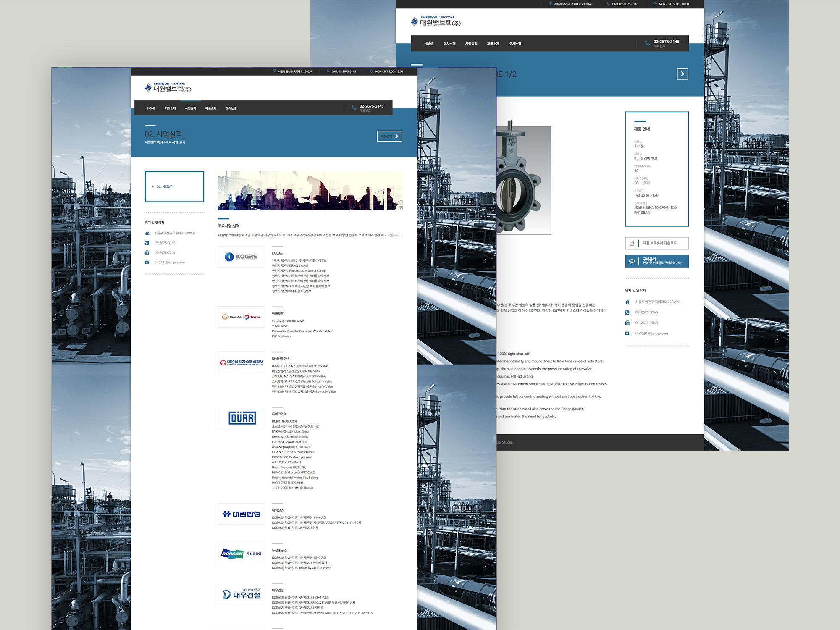This screenshot has width=840, height=630.
Task: Open 제품소개 in the front page navigation
Action: [211, 108]
